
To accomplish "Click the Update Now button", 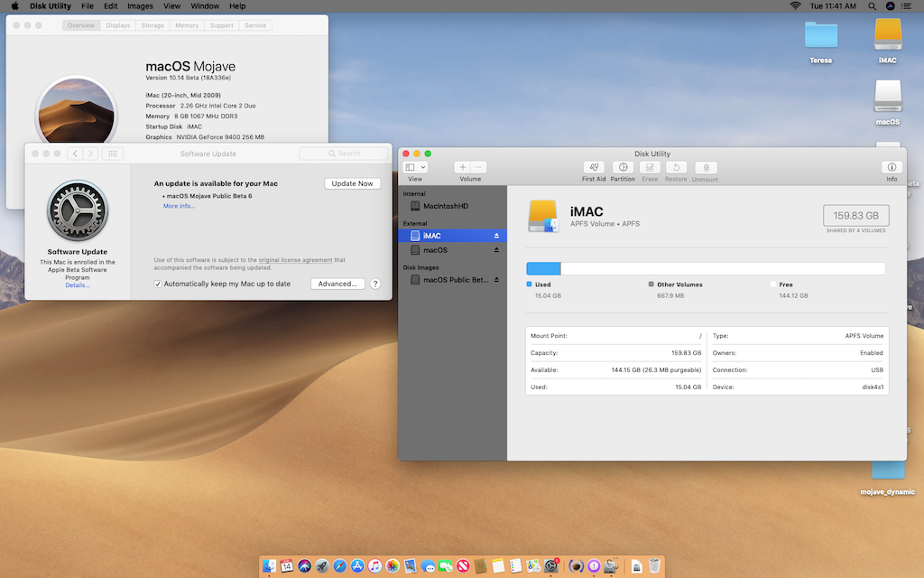I will pyautogui.click(x=352, y=183).
